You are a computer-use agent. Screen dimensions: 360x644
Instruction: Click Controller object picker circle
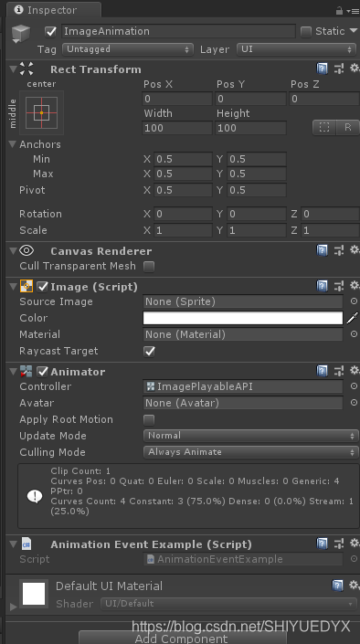(354, 386)
